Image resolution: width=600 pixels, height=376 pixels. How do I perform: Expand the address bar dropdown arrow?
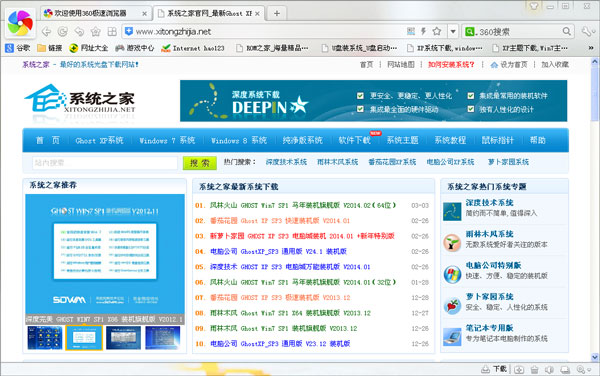tap(453, 31)
